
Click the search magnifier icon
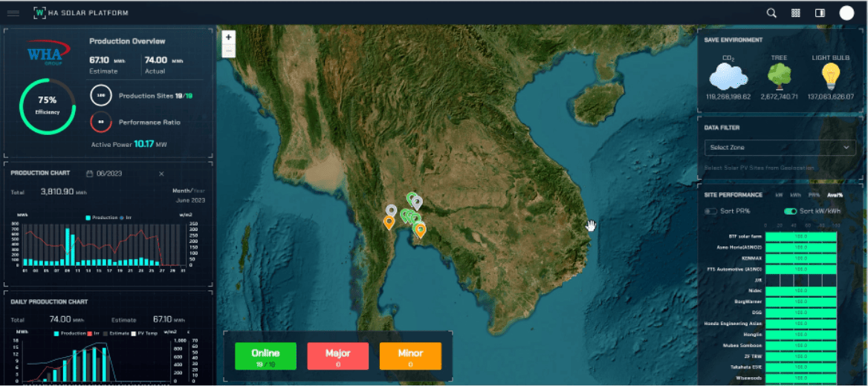coord(771,13)
